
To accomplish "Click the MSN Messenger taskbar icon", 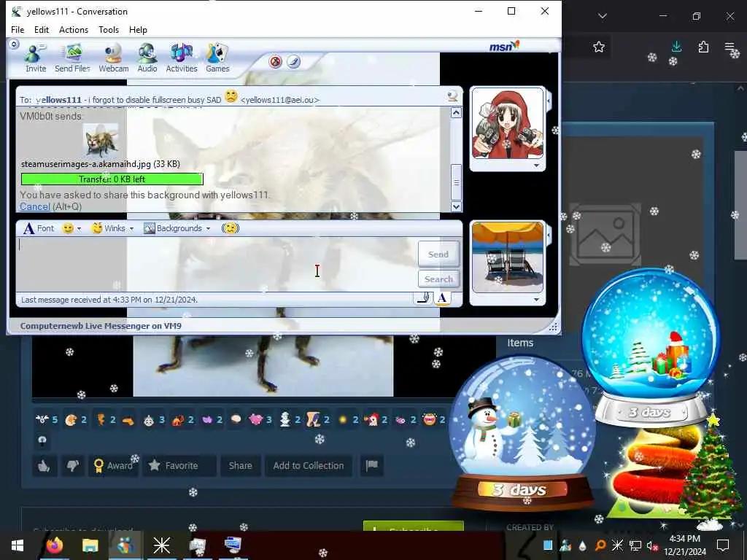I will [125, 545].
